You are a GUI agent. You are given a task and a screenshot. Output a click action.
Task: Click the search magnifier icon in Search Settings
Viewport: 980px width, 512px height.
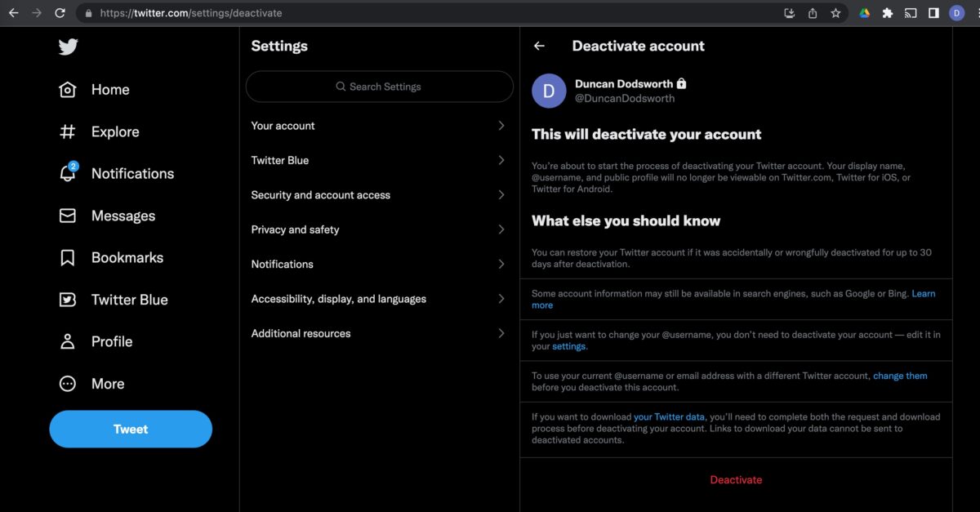tap(341, 87)
